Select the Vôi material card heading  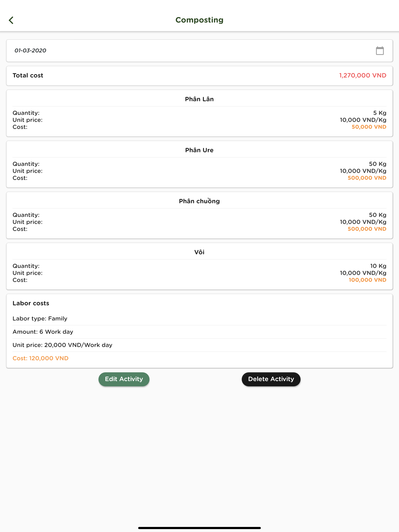click(x=199, y=252)
